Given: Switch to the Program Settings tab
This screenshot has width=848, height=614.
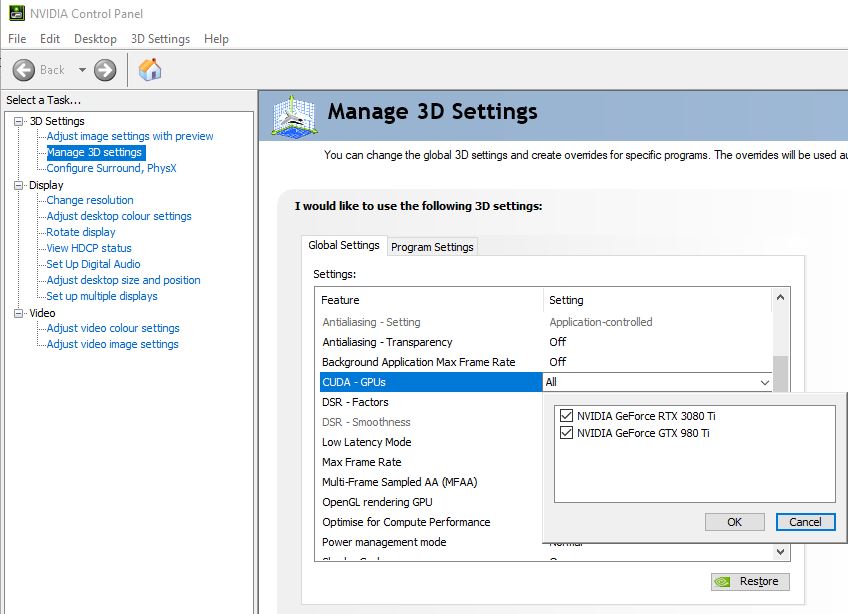Looking at the screenshot, I should tap(432, 247).
